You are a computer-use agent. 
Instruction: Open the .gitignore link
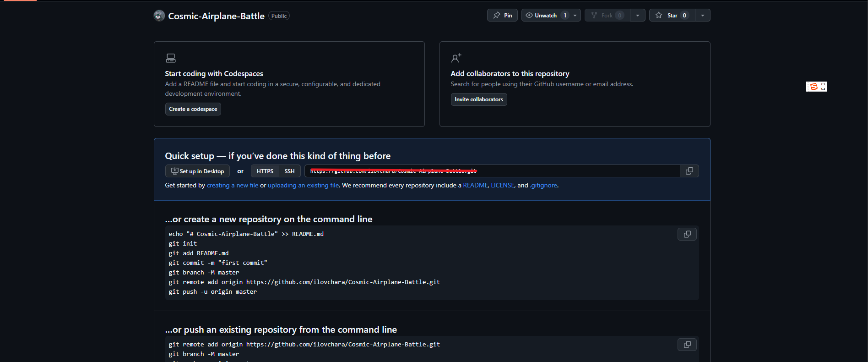543,186
